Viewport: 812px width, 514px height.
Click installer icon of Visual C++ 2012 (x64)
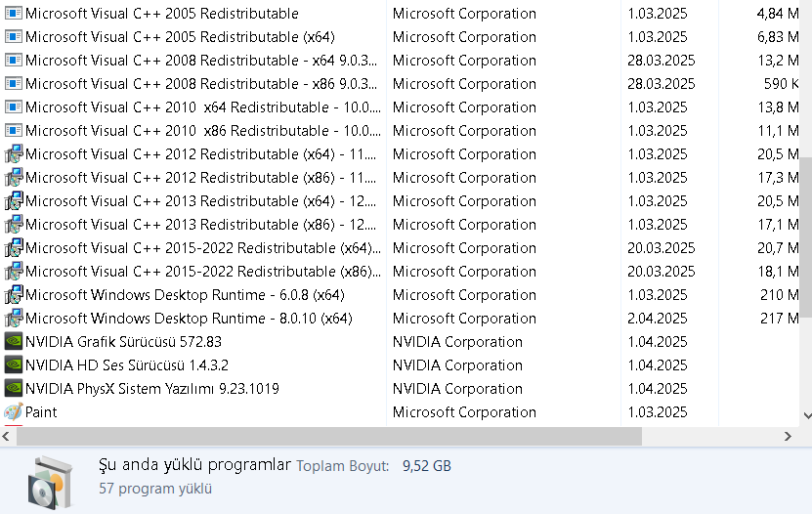14,153
